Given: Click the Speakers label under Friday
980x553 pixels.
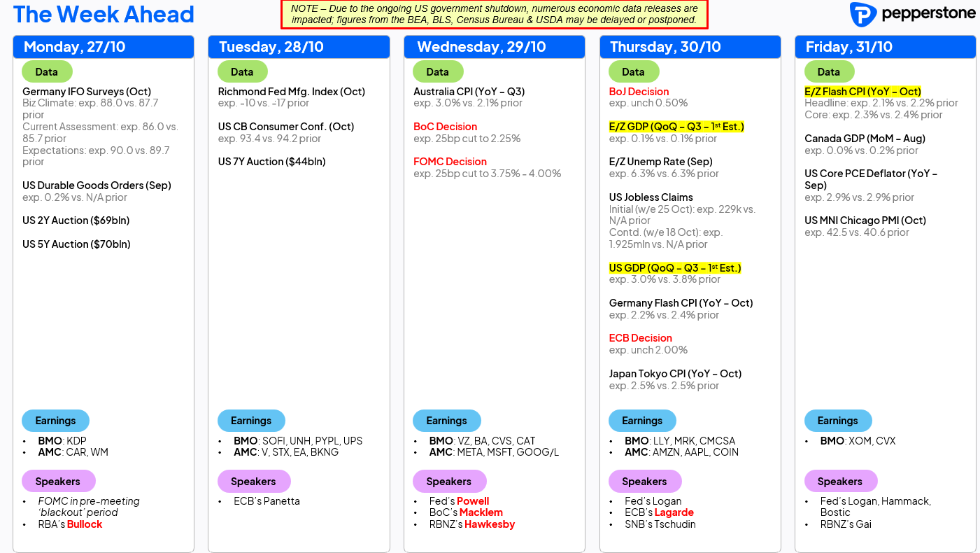Looking at the screenshot, I should pyautogui.click(x=840, y=482).
